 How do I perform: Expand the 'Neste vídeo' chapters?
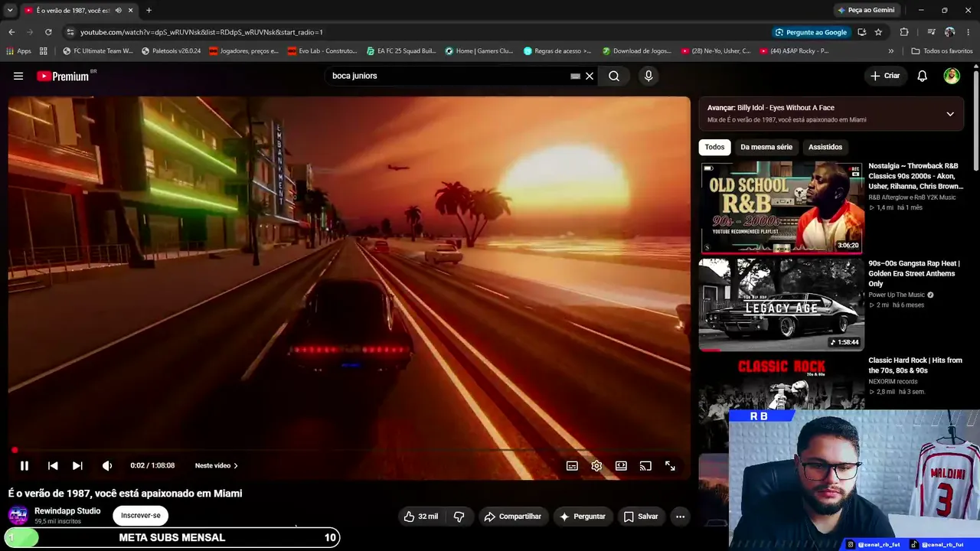(x=216, y=465)
